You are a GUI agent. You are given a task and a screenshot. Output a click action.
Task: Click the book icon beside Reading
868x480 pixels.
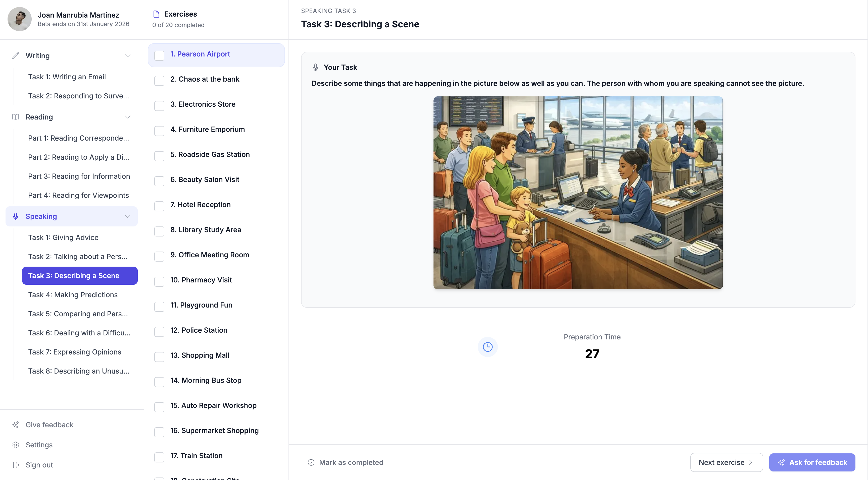[16, 117]
